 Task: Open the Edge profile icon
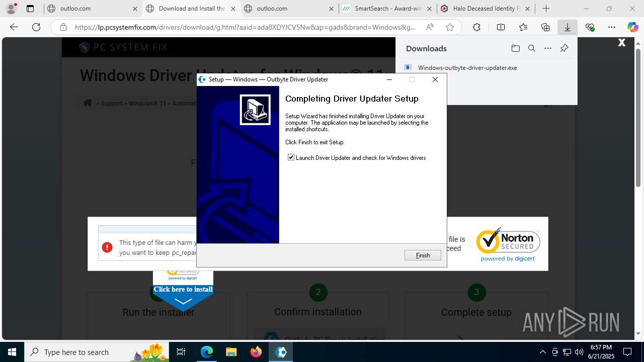click(x=11, y=9)
